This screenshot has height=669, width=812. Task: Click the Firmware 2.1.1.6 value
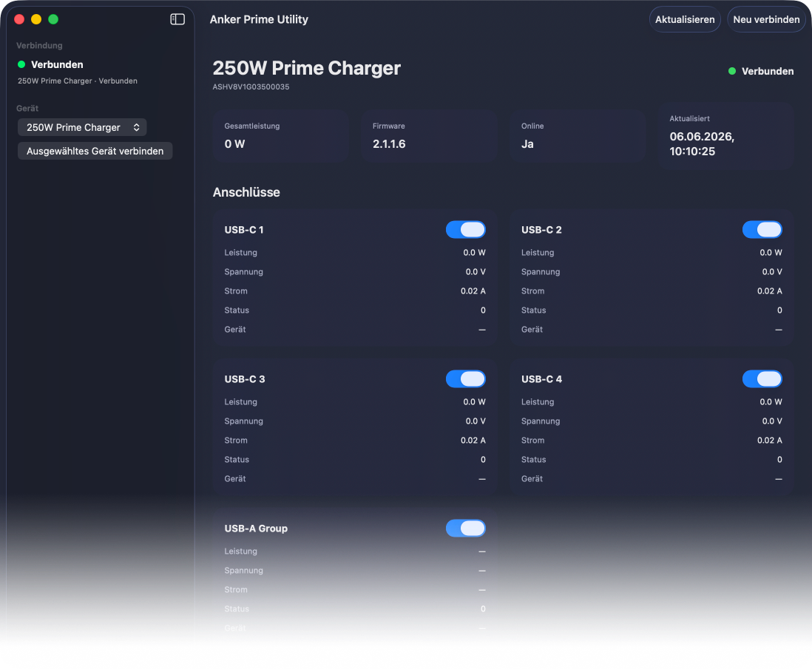(389, 144)
